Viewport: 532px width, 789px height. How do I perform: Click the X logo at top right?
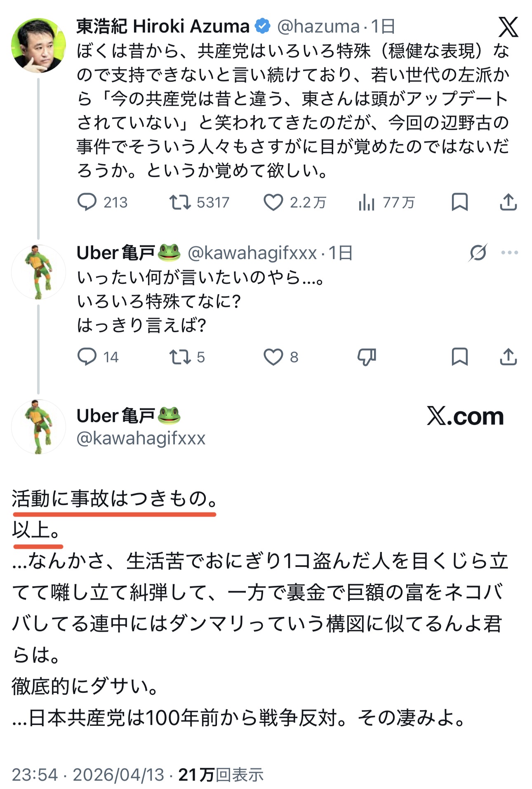[x=508, y=27]
